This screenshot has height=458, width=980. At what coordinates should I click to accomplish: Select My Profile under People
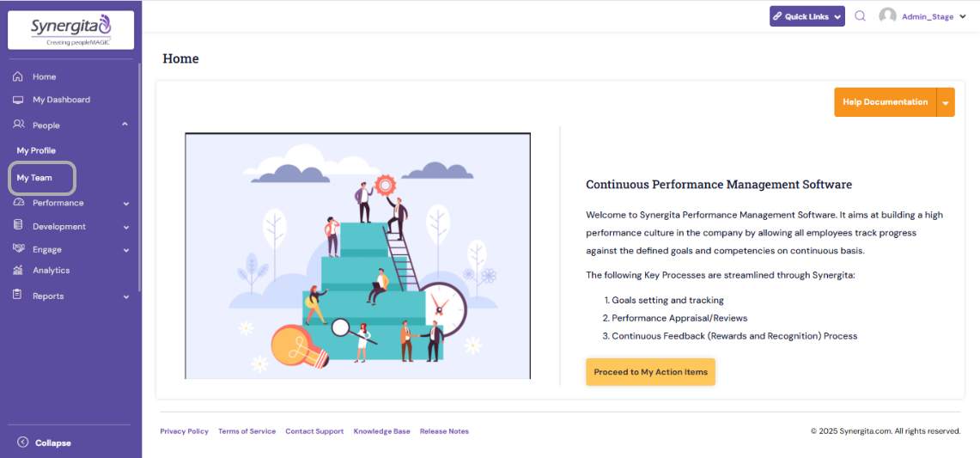click(36, 150)
